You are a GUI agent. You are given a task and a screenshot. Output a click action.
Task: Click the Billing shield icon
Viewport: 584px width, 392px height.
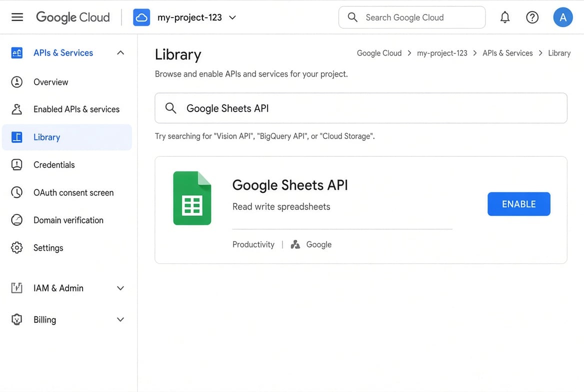(x=17, y=319)
